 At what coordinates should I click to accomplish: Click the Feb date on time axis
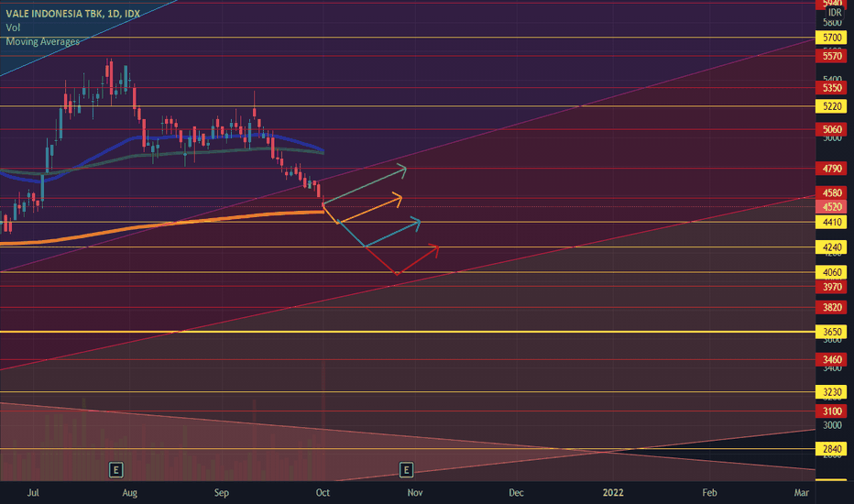point(709,493)
